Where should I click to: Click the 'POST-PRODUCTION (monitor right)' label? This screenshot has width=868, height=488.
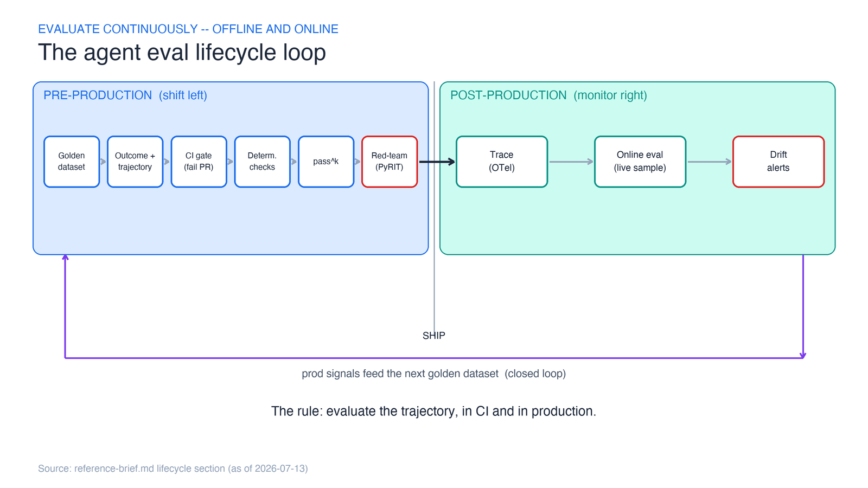548,95
